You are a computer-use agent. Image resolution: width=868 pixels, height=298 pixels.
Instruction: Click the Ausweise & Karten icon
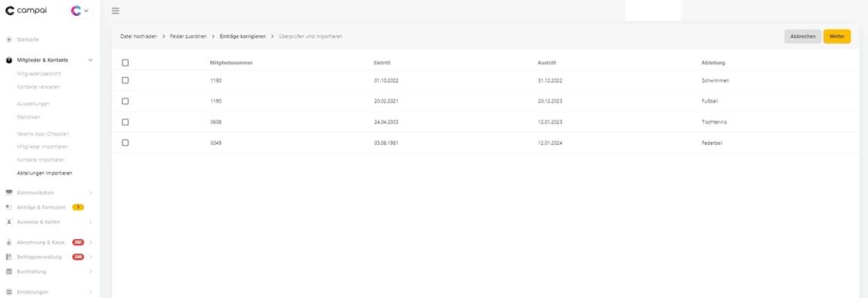(9, 222)
